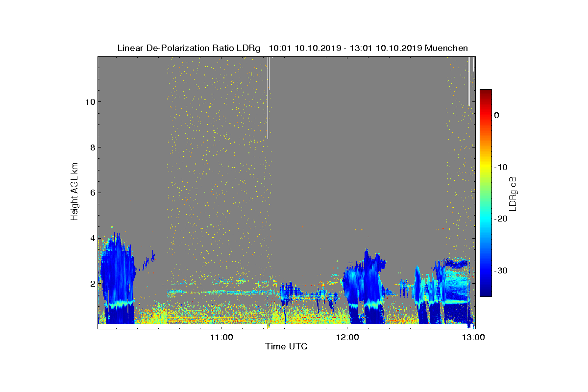Click the height tick label 4
The height and width of the screenshot is (392, 588).
[x=92, y=238]
